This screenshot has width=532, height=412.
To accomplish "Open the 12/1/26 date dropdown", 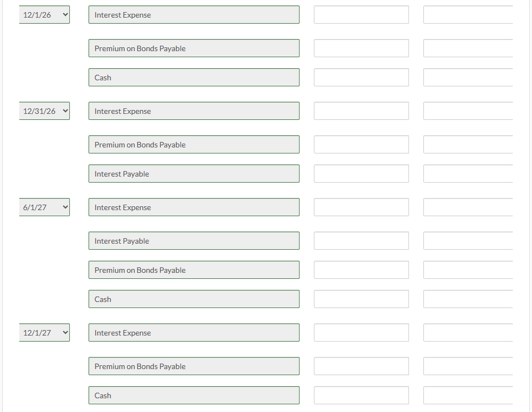I will pyautogui.click(x=44, y=14).
